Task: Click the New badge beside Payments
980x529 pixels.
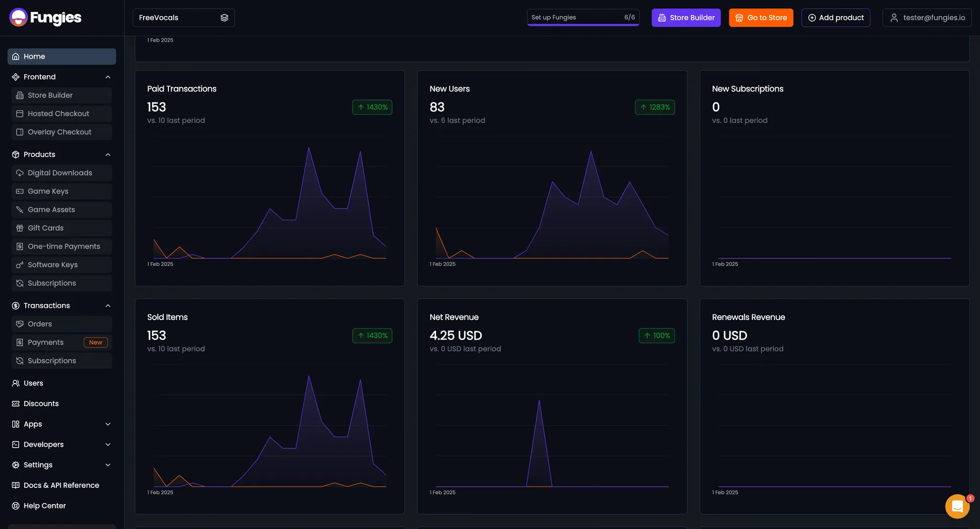Action: (96, 342)
